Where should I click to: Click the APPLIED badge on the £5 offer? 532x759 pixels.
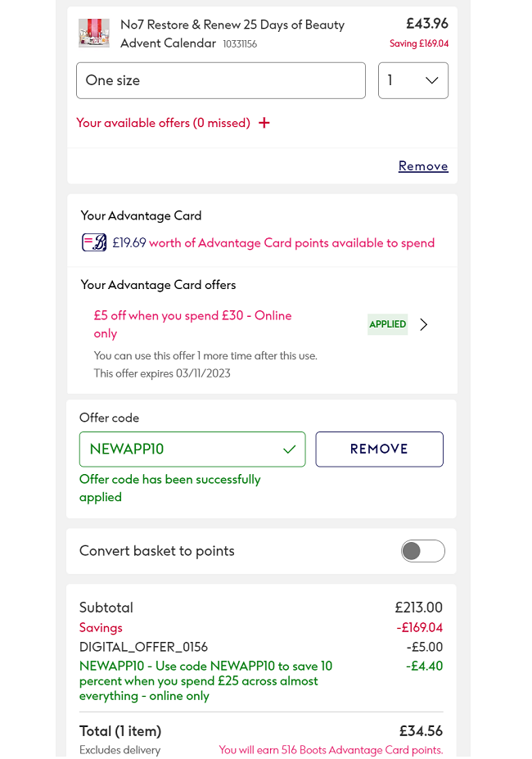point(387,324)
